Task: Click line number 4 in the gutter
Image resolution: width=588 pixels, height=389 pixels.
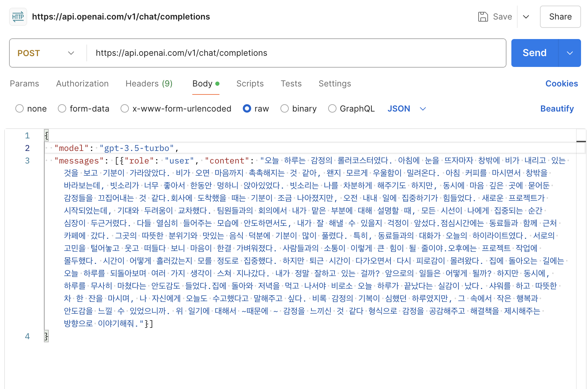Action: tap(28, 336)
